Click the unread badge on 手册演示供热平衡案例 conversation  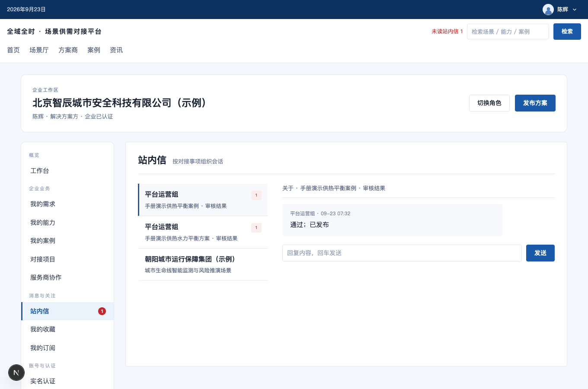coord(256,195)
